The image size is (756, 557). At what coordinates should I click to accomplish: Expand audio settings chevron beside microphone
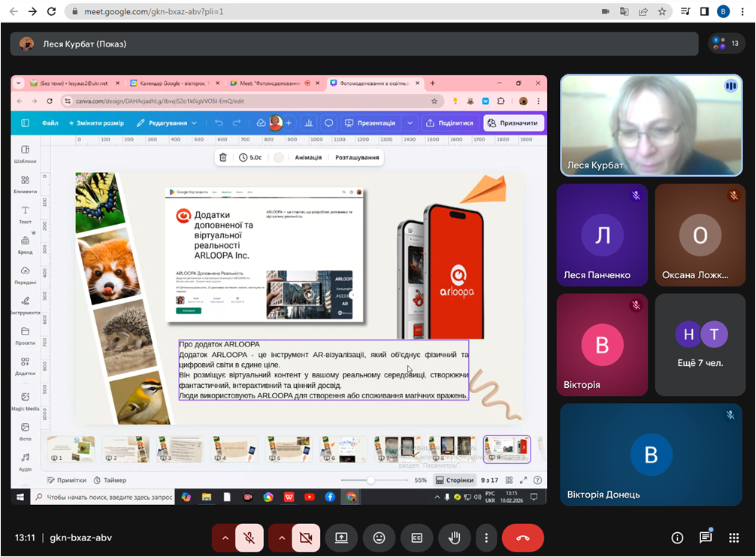pos(223,538)
